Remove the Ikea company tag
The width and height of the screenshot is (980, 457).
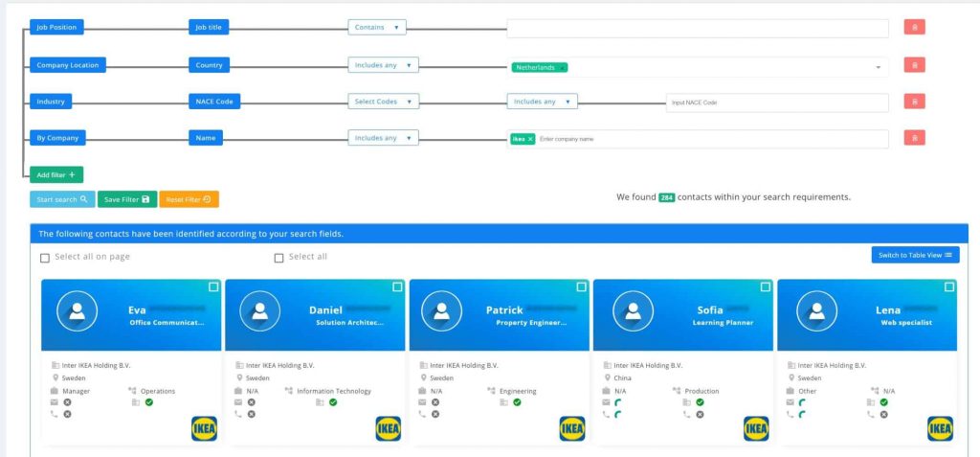click(530, 139)
